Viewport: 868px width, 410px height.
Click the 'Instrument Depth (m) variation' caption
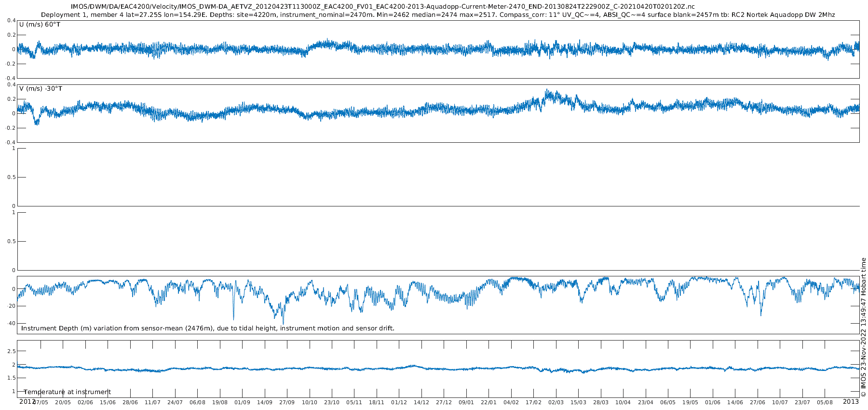tap(208, 328)
